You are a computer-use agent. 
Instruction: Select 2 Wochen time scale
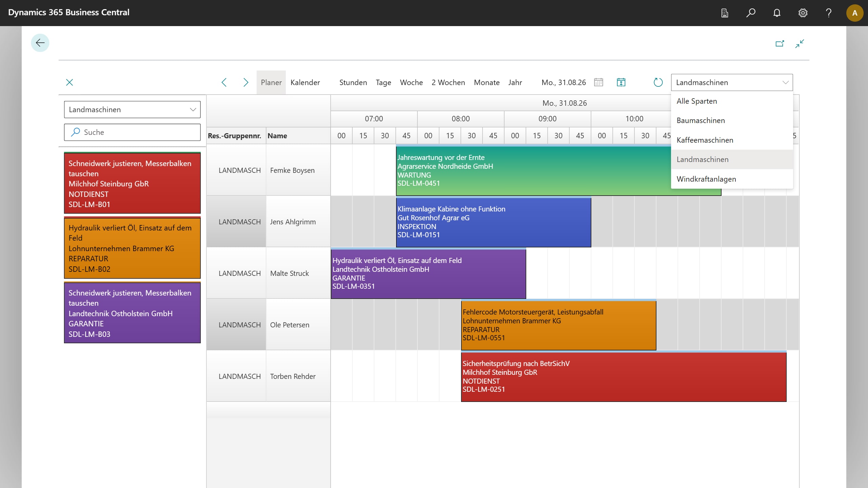pos(448,82)
